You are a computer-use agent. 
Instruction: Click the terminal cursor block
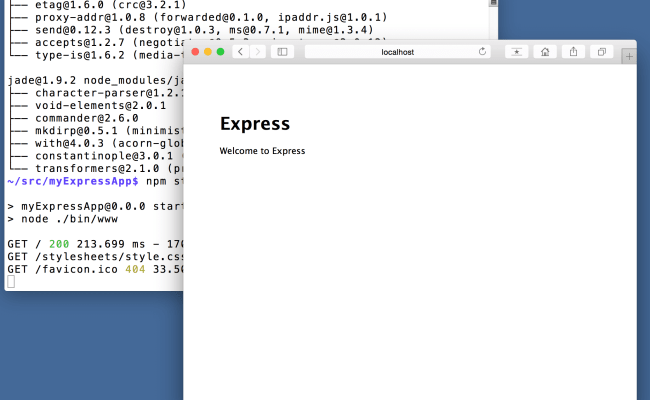(11, 282)
